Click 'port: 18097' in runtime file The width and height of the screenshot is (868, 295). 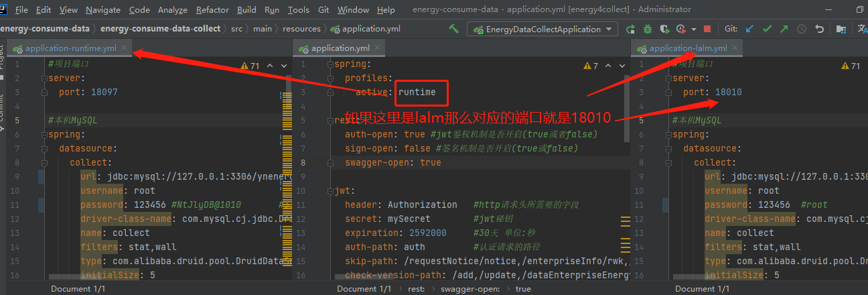[88, 93]
